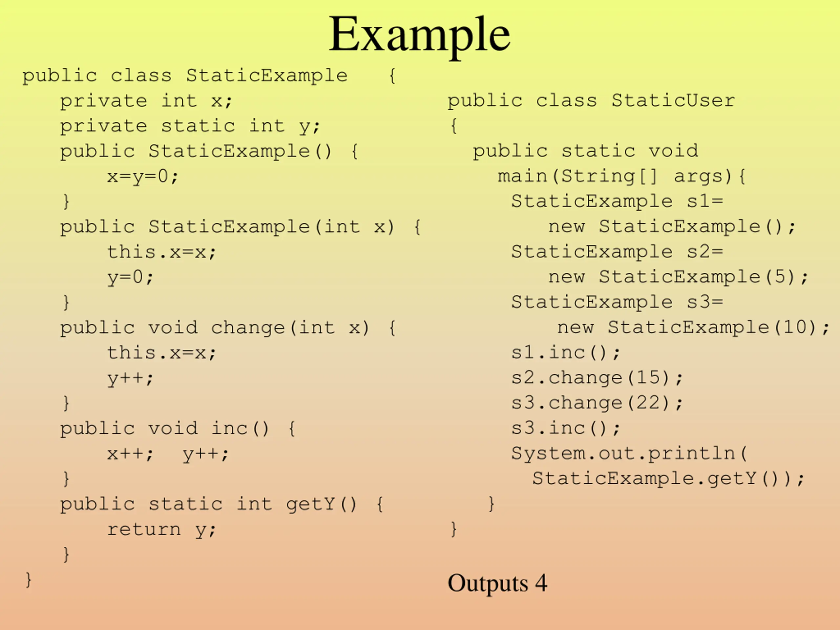This screenshot has height=630, width=840.
Task: Click the "public class StaticUser" line
Action: pos(591,101)
